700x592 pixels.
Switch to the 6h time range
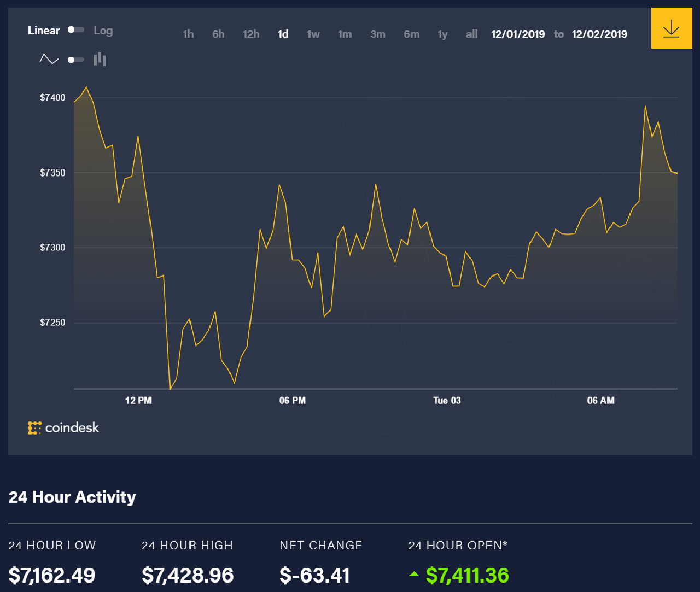tap(218, 34)
